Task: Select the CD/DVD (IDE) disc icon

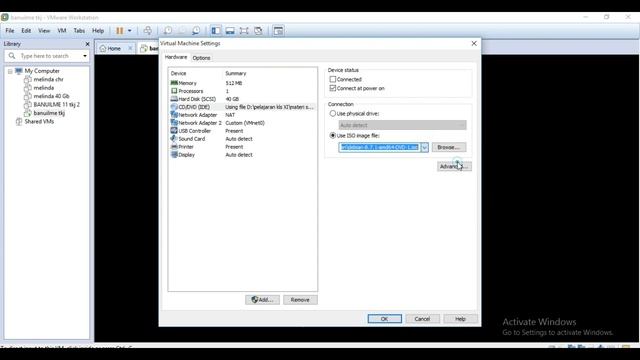Action: pyautogui.click(x=174, y=107)
